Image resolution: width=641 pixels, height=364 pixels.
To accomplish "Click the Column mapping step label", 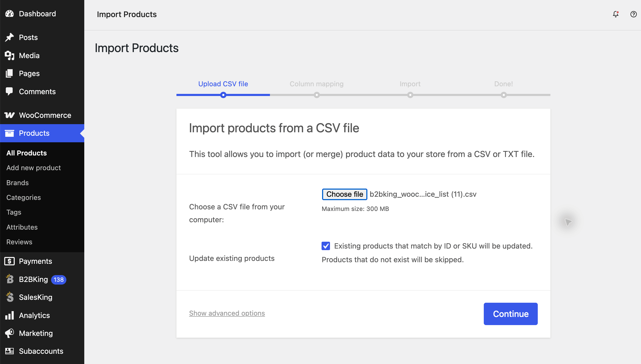I will 317,84.
